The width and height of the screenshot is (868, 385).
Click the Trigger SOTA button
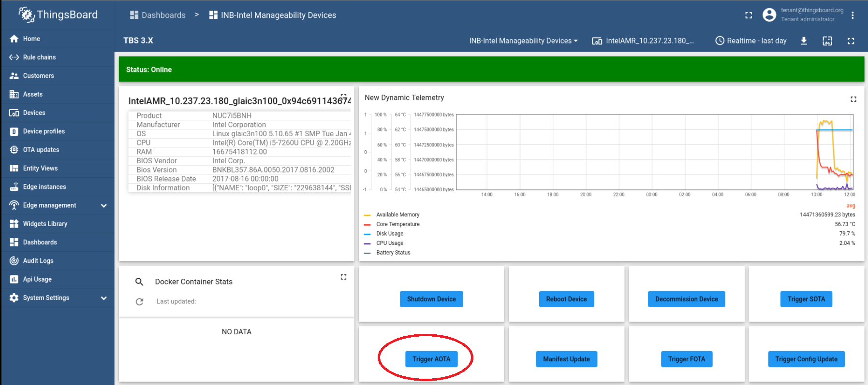click(806, 299)
